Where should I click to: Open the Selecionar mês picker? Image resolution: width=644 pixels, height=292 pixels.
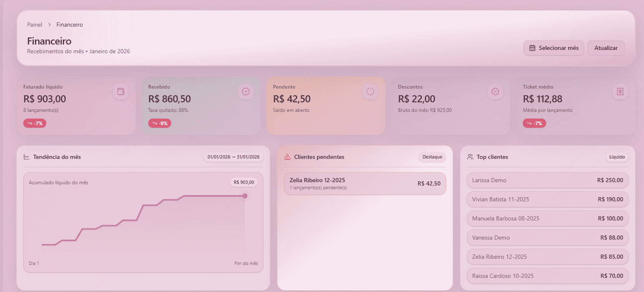click(554, 48)
